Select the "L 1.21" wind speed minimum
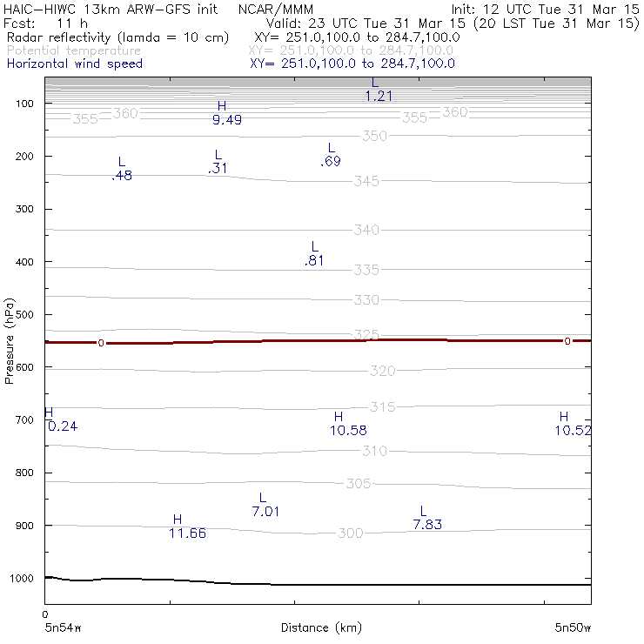 tap(379, 90)
